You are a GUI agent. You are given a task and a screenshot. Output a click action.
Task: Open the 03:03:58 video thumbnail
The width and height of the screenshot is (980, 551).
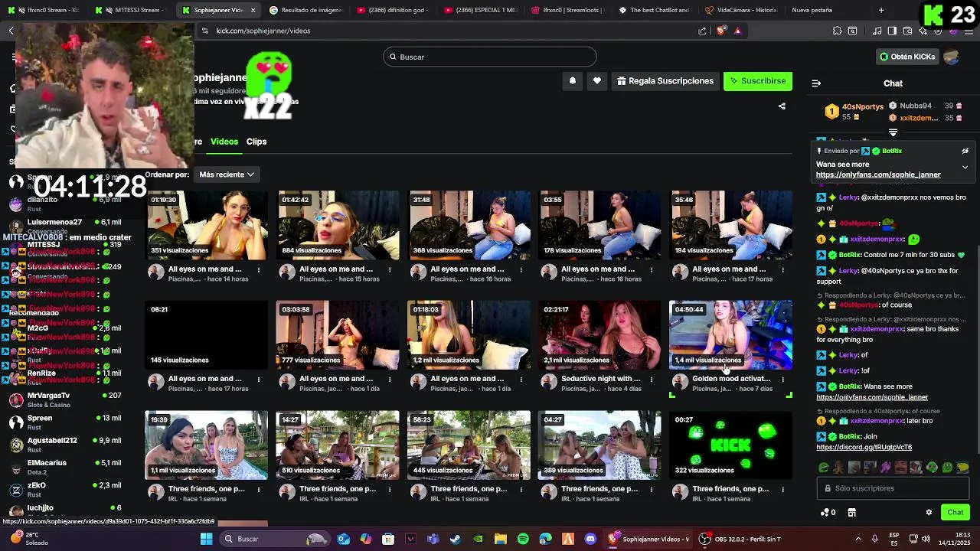click(338, 334)
